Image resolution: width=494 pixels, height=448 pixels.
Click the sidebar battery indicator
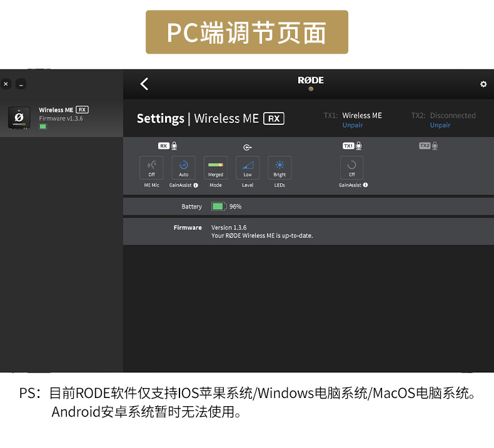(43, 127)
